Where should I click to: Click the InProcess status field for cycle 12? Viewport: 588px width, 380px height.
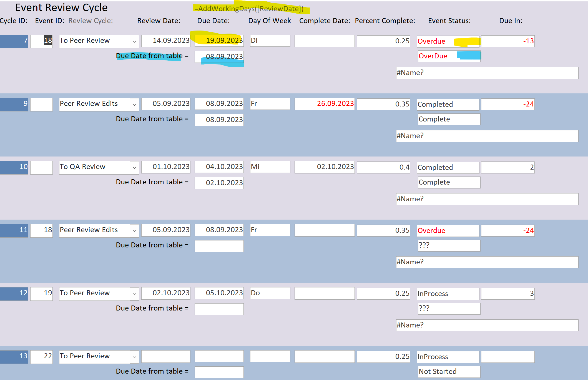(x=448, y=294)
